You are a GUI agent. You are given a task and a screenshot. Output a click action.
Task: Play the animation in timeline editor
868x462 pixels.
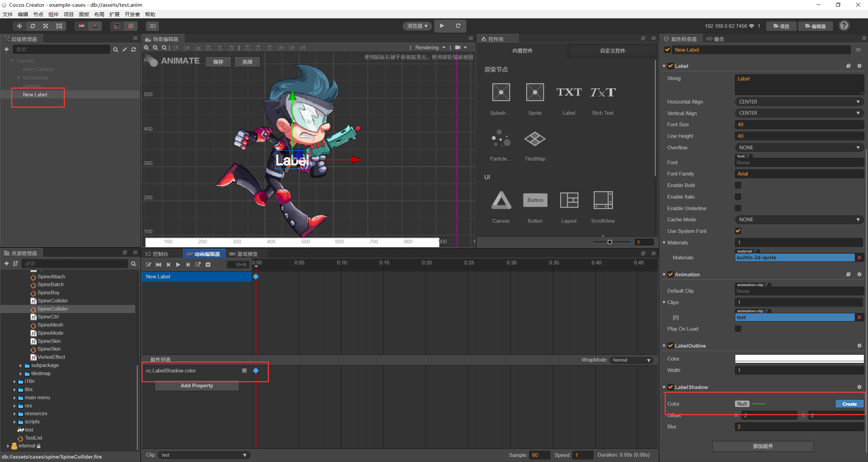pos(178,265)
